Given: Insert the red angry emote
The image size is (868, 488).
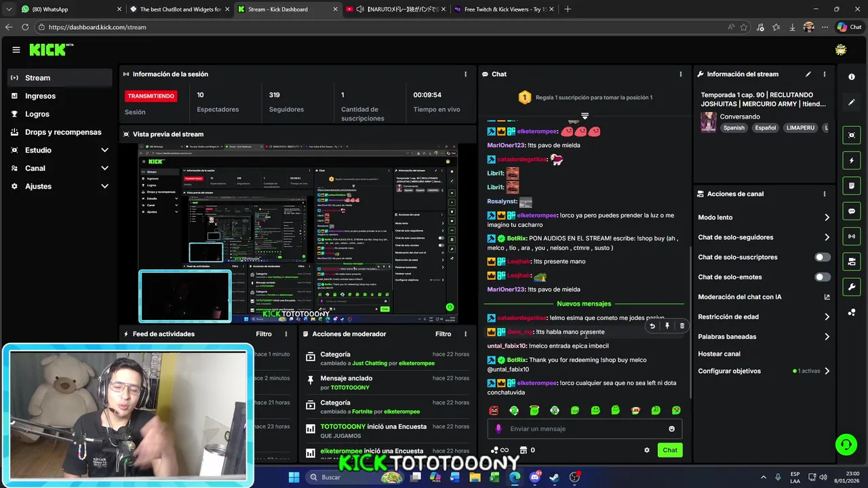Looking at the screenshot, I should point(494,410).
